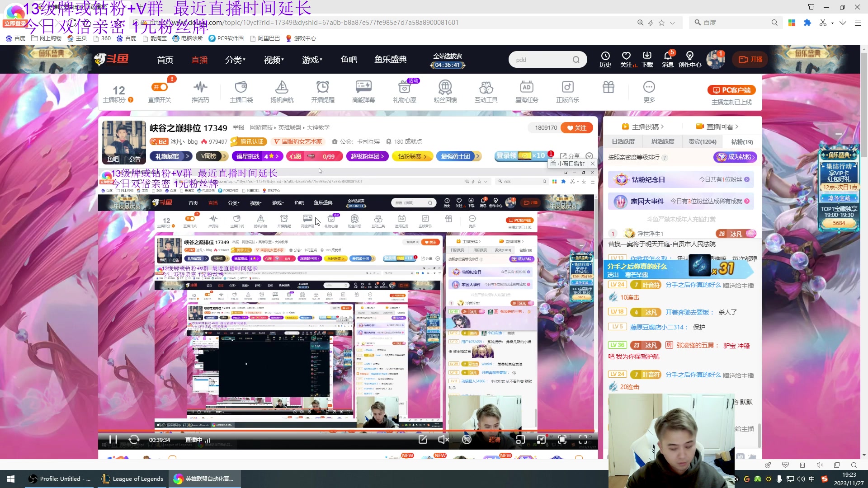Expand the 主播投稿 anchor submissions

[643, 127]
